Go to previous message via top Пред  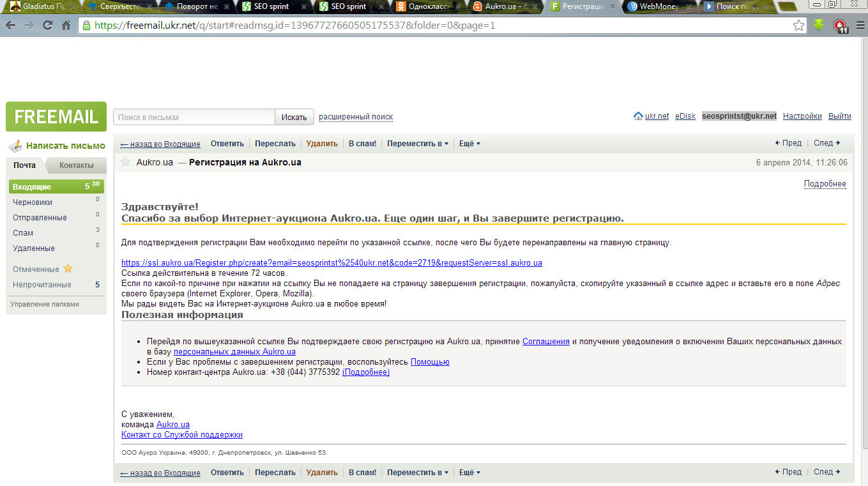788,143
